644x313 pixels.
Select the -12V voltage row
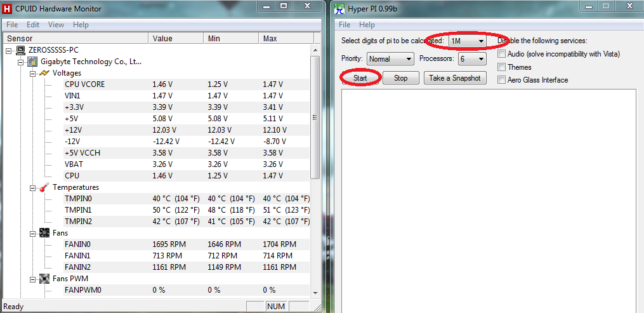pos(187,142)
